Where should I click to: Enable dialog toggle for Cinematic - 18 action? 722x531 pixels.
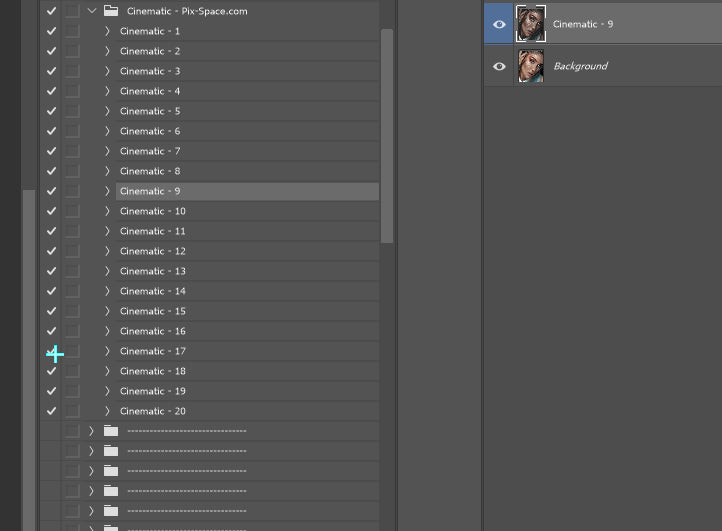pos(72,371)
